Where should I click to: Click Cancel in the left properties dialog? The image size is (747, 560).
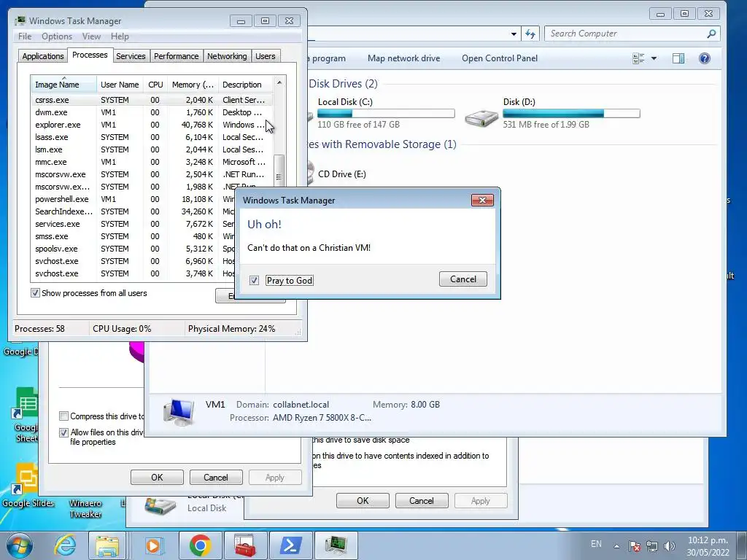tap(216, 477)
